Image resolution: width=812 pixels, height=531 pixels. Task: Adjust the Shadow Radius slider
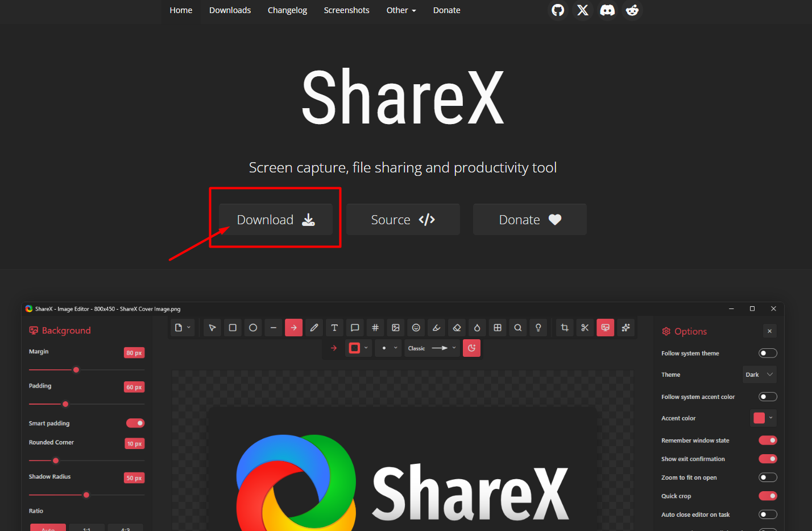click(86, 495)
